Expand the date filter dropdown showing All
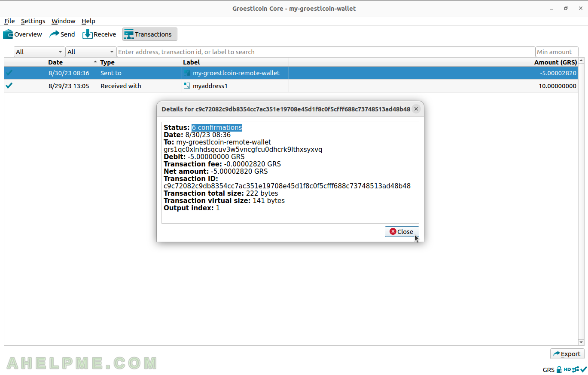This screenshot has width=588, height=375. [x=39, y=52]
